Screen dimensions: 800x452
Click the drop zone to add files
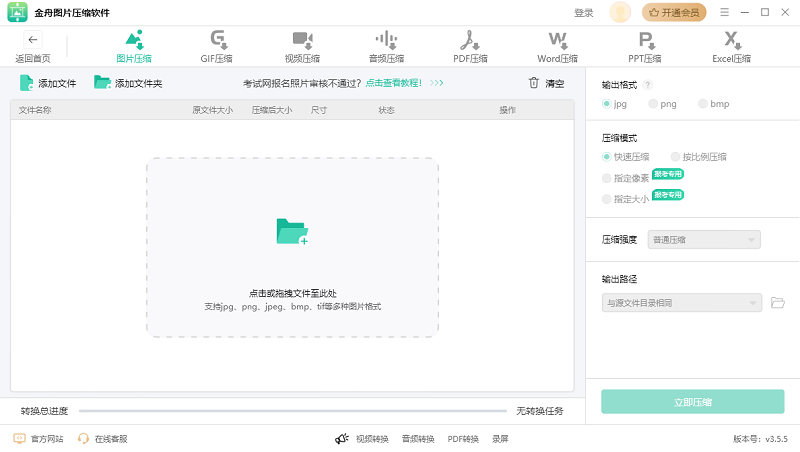click(x=292, y=246)
